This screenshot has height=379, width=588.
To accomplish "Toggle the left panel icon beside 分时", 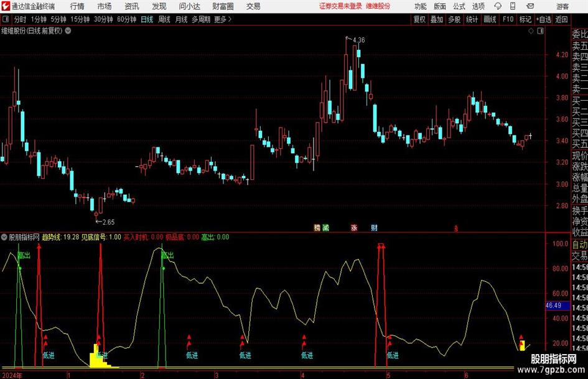I will click(x=6, y=19).
